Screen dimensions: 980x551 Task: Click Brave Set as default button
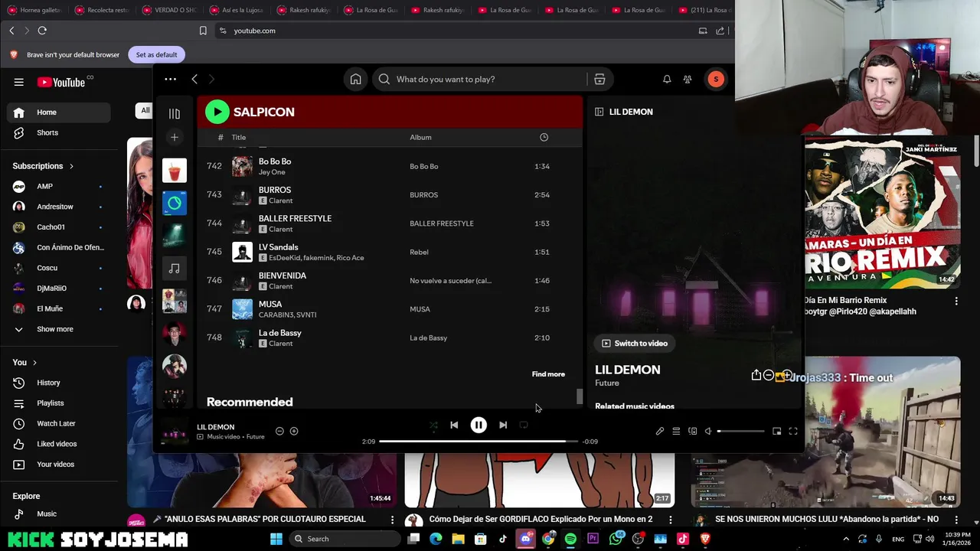[x=156, y=54]
